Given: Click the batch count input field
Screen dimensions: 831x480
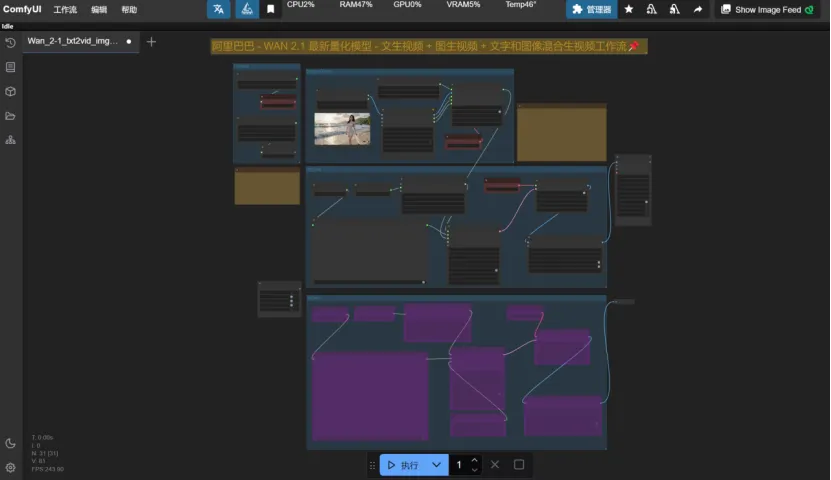Looking at the screenshot, I should [459, 465].
